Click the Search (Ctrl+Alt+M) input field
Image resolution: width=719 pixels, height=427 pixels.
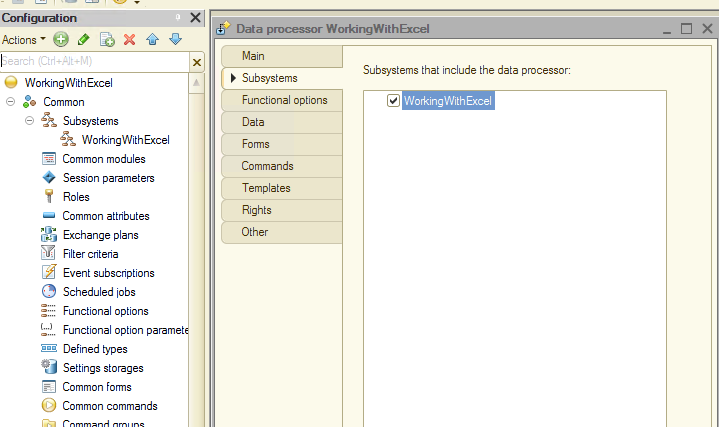click(94, 61)
